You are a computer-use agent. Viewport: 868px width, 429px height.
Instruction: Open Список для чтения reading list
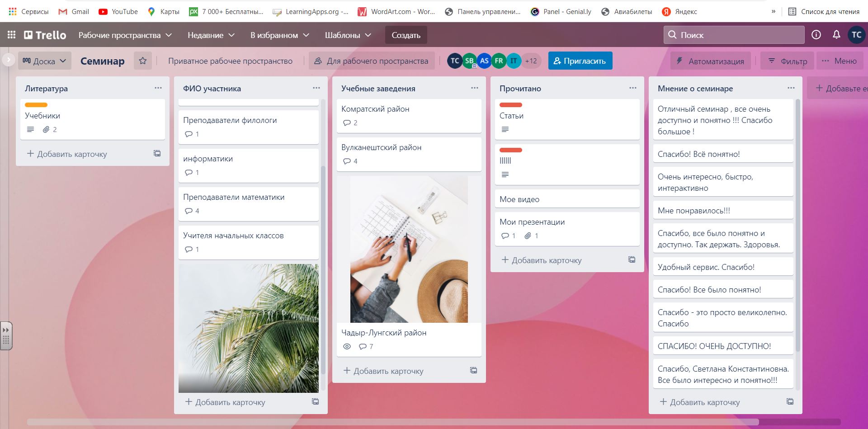click(824, 11)
